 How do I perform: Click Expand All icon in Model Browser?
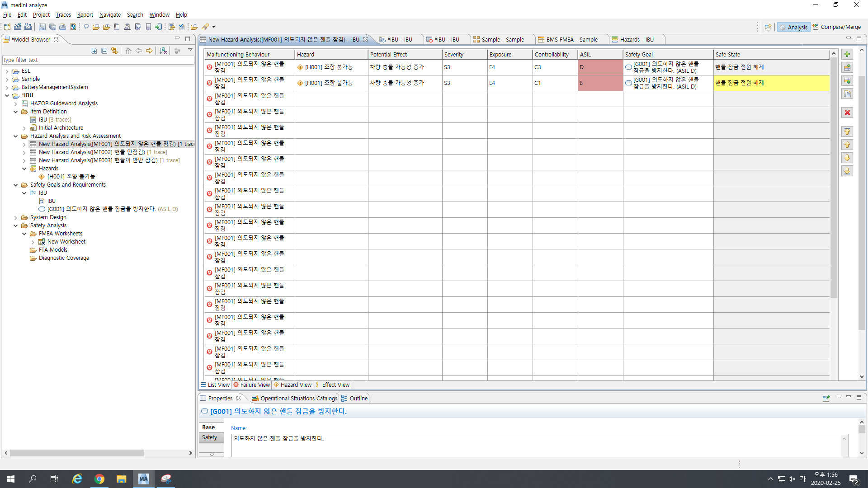tap(94, 51)
